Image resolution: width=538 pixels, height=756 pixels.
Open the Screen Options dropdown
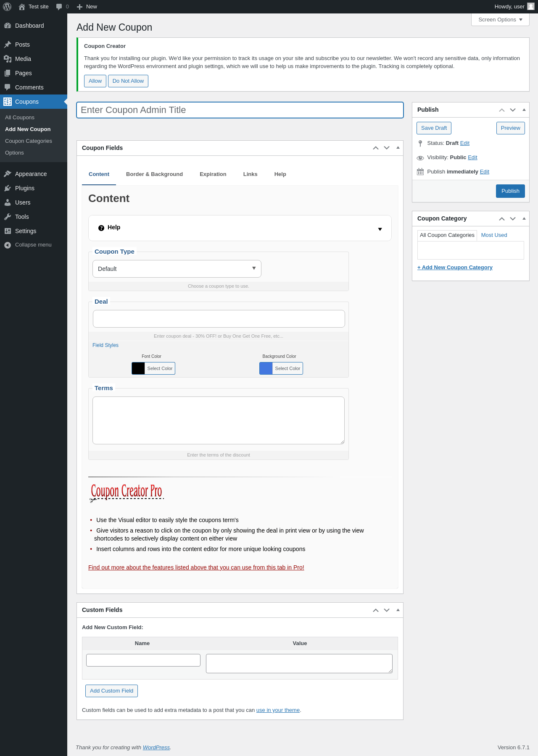click(500, 20)
